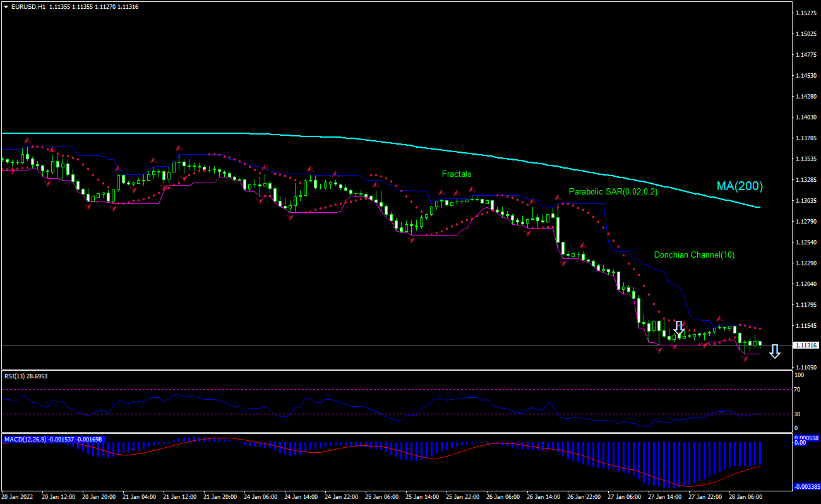Click the Fractals label on the chart
Viewport: 821px width, 504px height.
457,174
